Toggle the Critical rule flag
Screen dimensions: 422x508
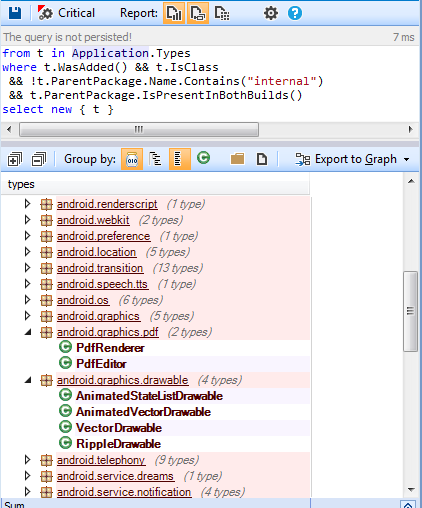(x=67, y=13)
